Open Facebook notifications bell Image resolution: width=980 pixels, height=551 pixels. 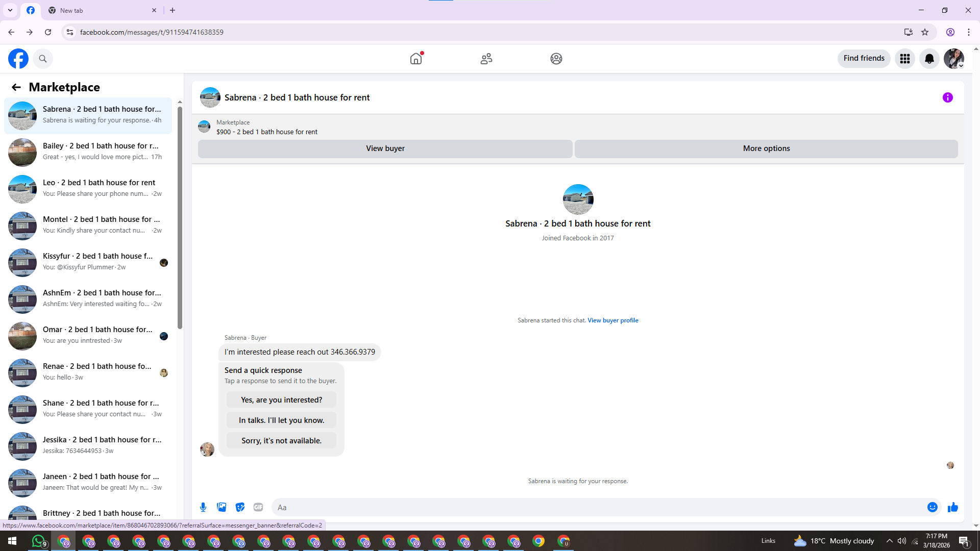pos(929,59)
